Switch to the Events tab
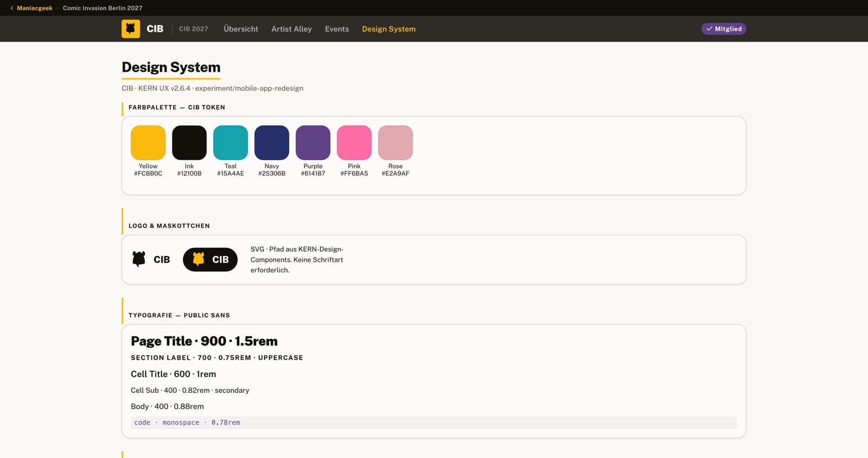 [337, 29]
